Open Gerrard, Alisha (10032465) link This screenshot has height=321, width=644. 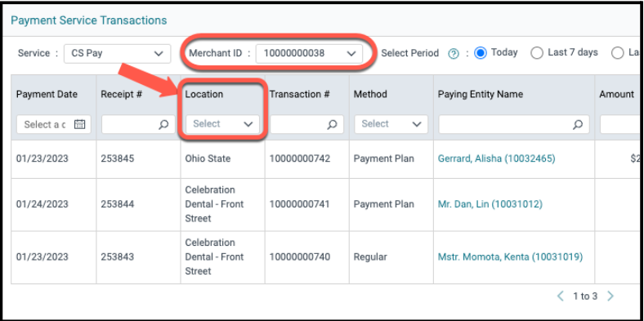497,158
